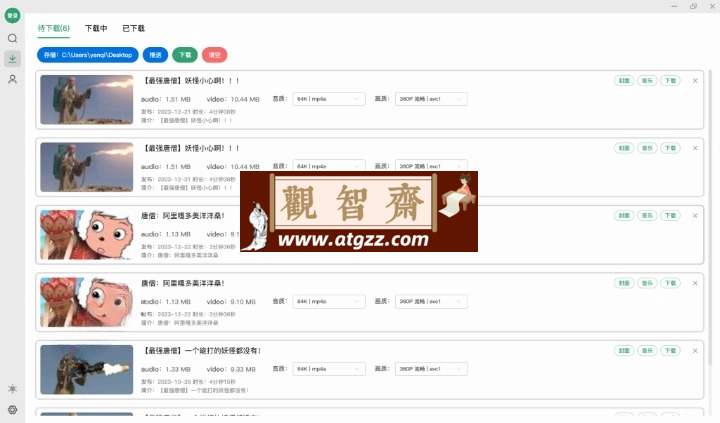Screen dimensions: 720x423
Task: Open the download queue sidebar icon
Action: point(12,58)
